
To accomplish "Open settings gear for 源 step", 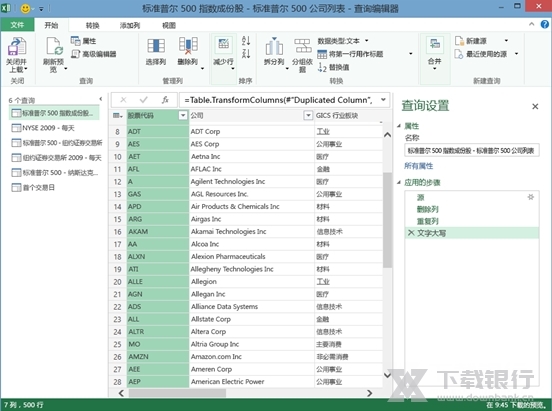I will [x=531, y=197].
